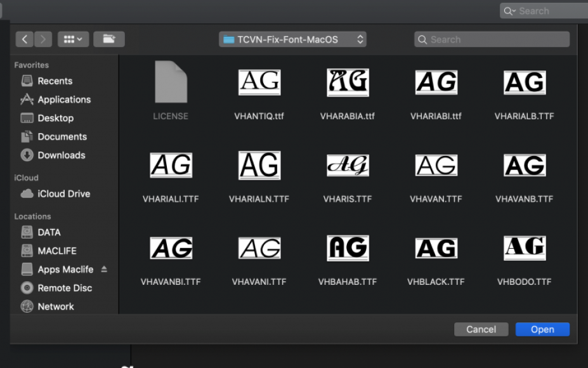Click the new folder action button

pyautogui.click(x=108, y=39)
